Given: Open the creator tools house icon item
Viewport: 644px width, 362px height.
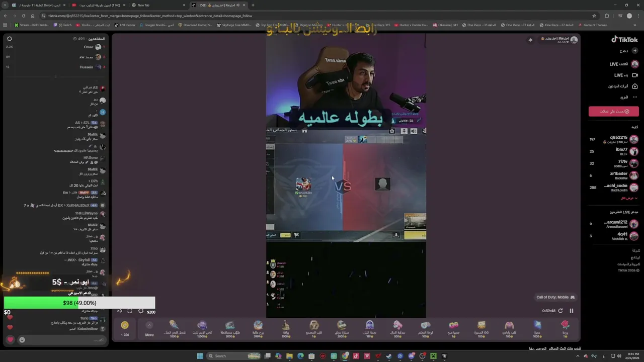Looking at the screenshot, I should tap(623, 86).
